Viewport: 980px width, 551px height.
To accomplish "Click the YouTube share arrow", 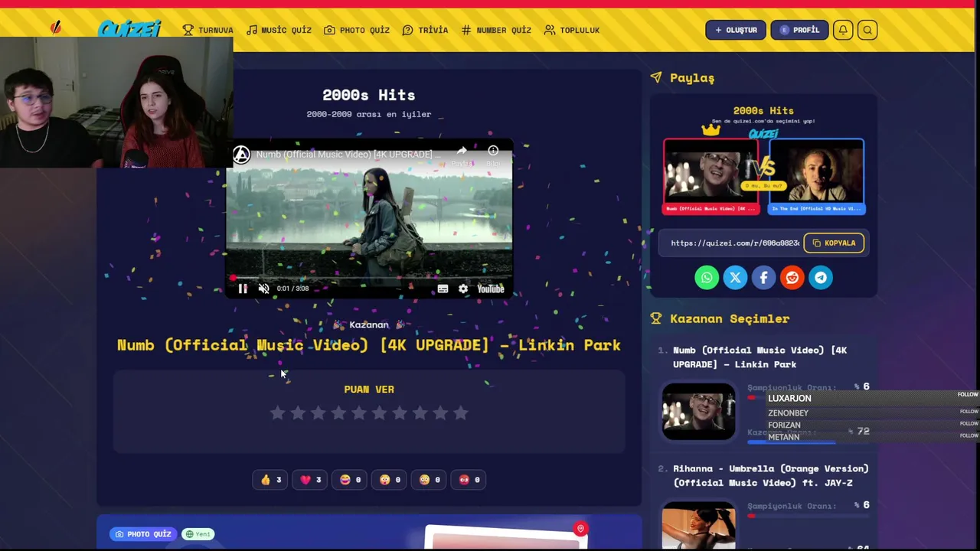I will pyautogui.click(x=462, y=152).
